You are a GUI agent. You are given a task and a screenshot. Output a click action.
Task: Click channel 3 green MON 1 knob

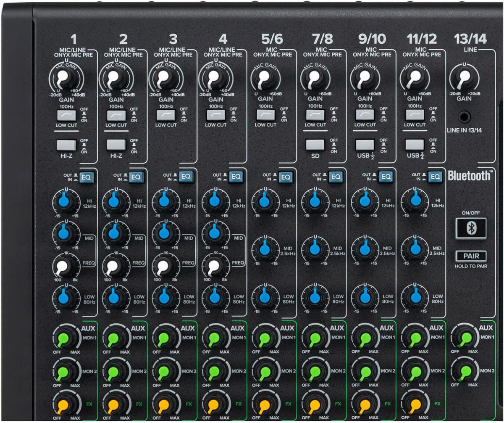(x=164, y=338)
